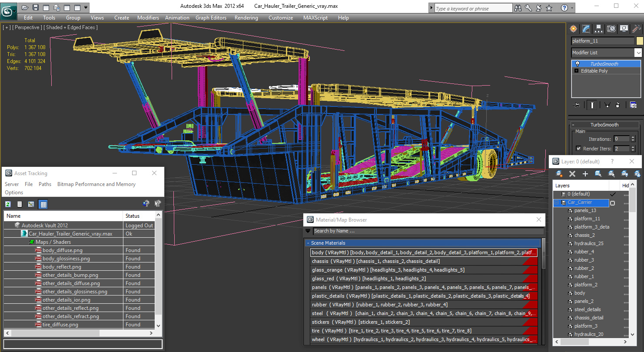Open the Utilities hammer panel tab
Screen dimensions: 644x352
point(637,29)
